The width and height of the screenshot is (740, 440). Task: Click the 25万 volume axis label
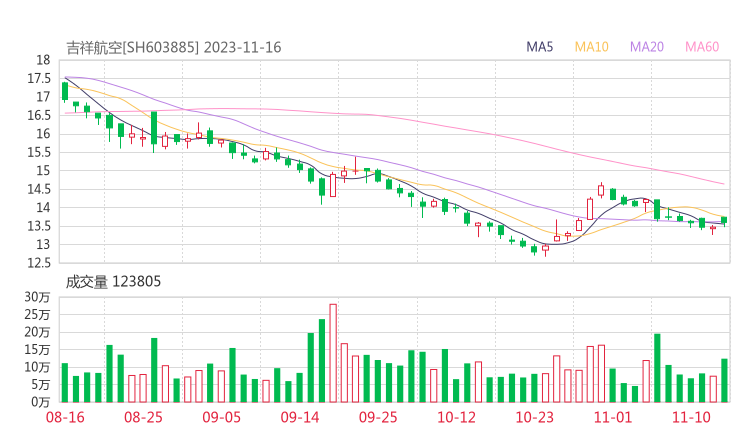(x=37, y=314)
